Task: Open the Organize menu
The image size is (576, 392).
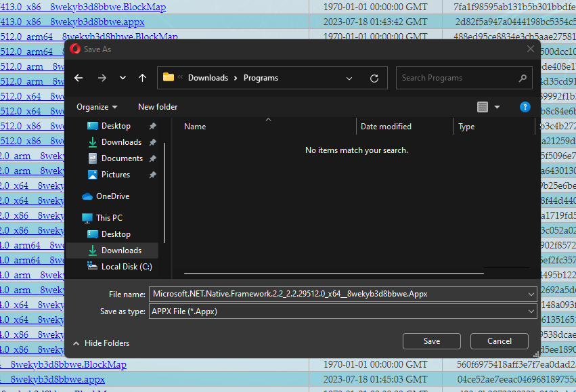Action: [97, 107]
